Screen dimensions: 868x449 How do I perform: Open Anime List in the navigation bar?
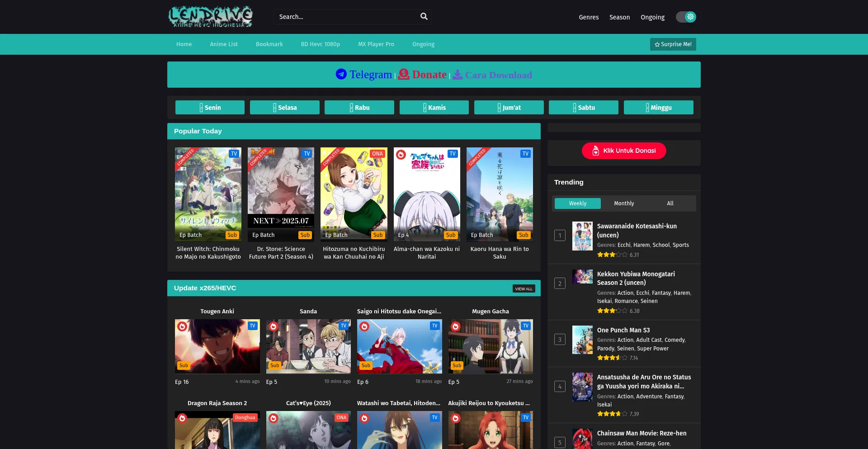[224, 44]
